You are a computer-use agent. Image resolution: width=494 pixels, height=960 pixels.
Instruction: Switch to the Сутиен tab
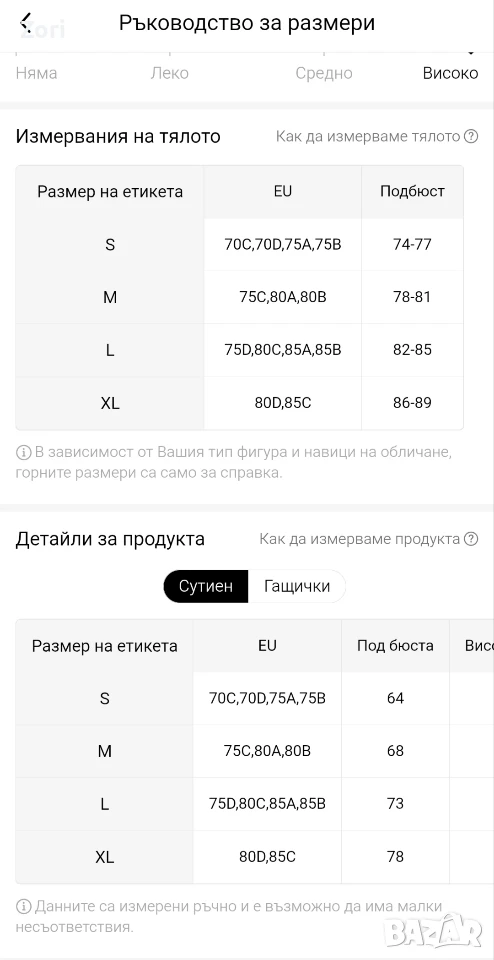[206, 586]
